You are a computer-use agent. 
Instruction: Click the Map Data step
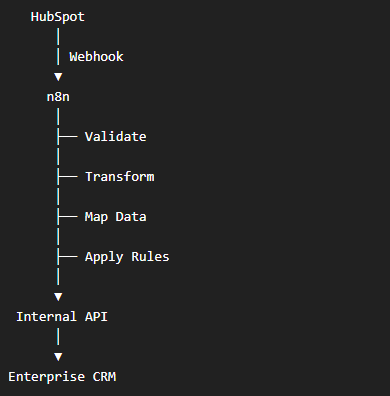pos(115,217)
